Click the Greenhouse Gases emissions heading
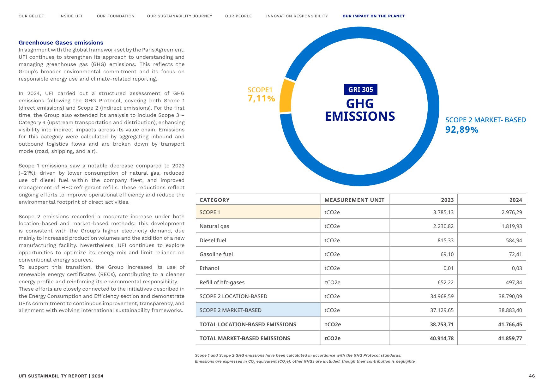 click(x=61, y=43)
